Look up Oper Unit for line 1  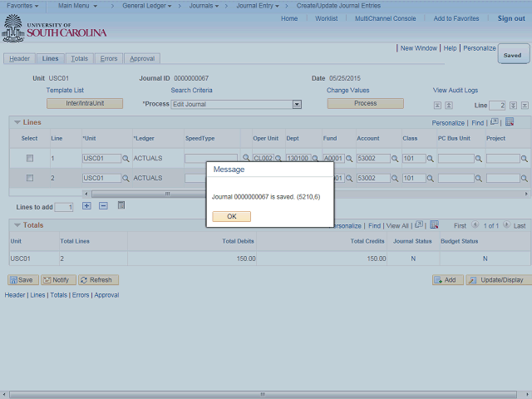[278, 159]
